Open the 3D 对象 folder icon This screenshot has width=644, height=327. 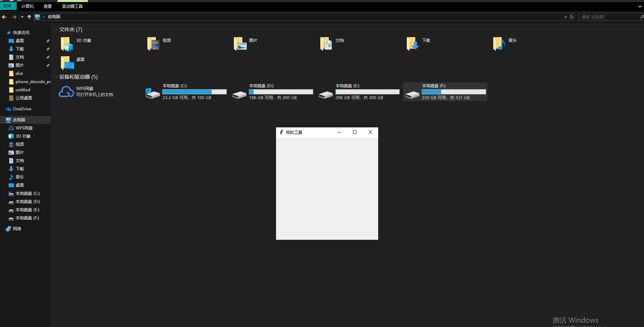click(x=67, y=44)
